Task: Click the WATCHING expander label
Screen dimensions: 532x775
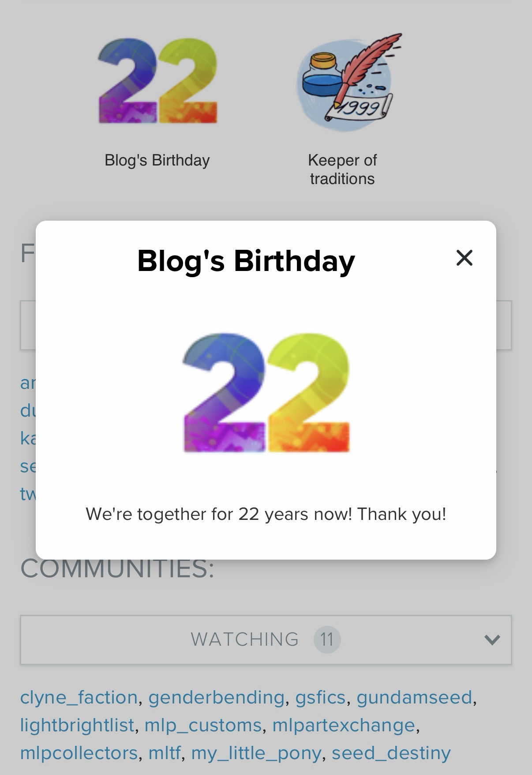Action: [244, 639]
